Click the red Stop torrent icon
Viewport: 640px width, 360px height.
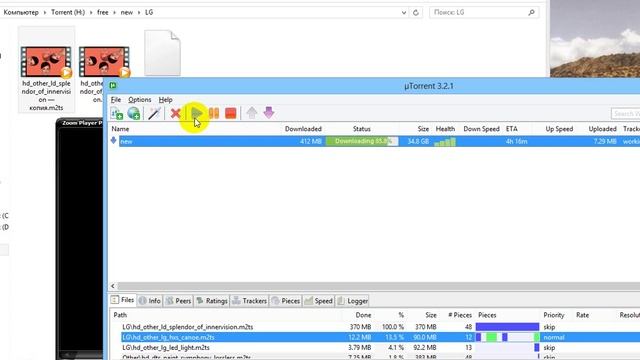coord(231,113)
